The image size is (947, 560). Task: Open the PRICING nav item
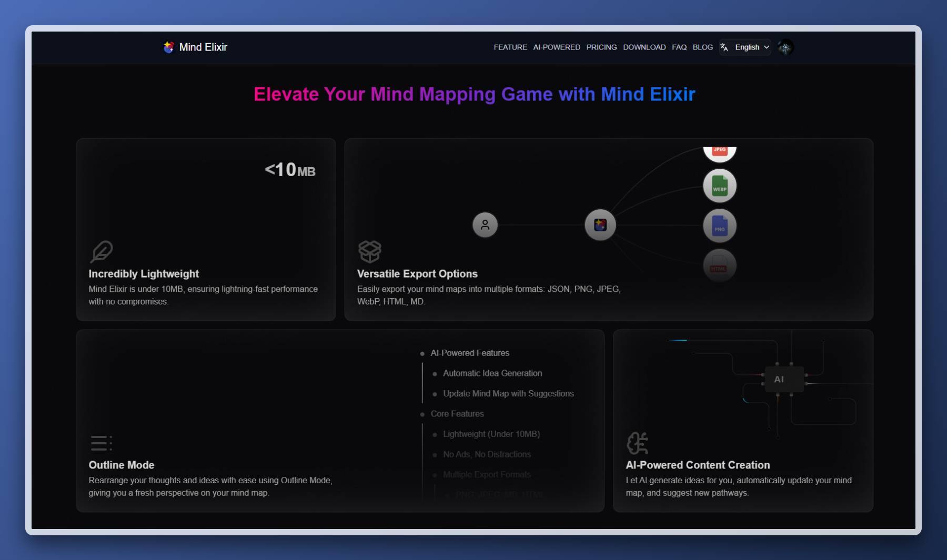(601, 47)
